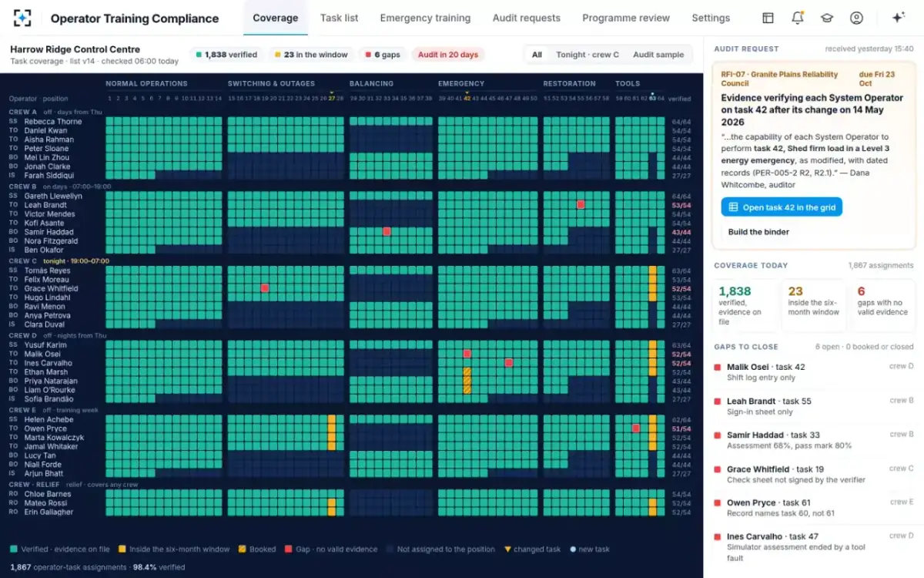Switch filter to Audit sample
The width and height of the screenshot is (924, 578).
(658, 55)
